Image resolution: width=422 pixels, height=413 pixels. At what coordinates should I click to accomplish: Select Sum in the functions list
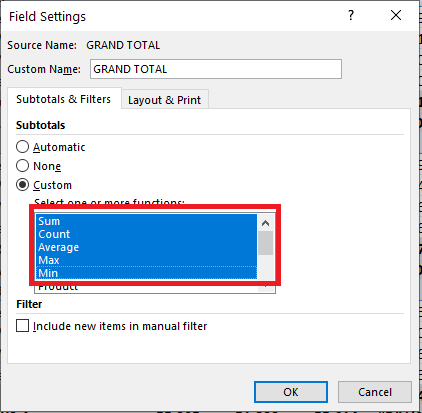pyautogui.click(x=146, y=221)
